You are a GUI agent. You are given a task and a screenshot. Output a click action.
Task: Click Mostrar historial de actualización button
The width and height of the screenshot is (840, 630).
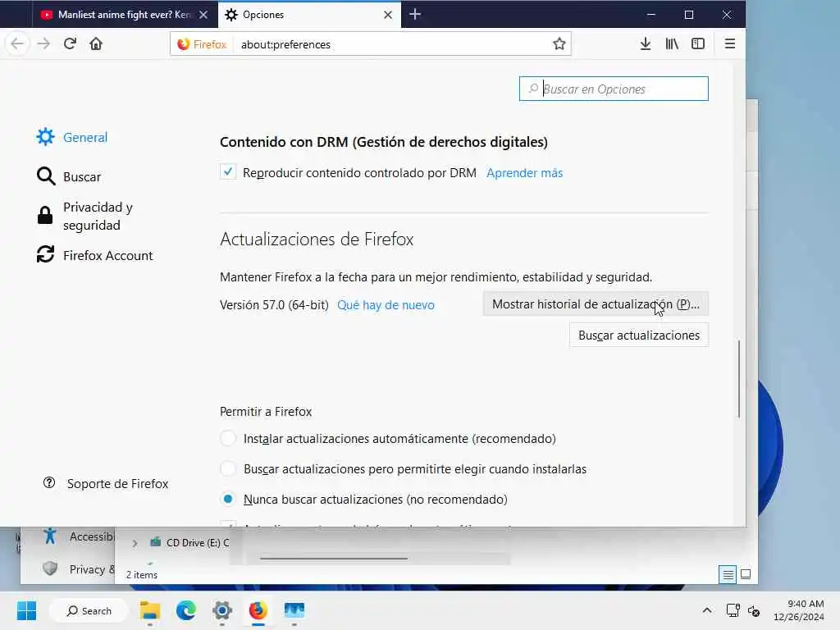[x=596, y=304]
